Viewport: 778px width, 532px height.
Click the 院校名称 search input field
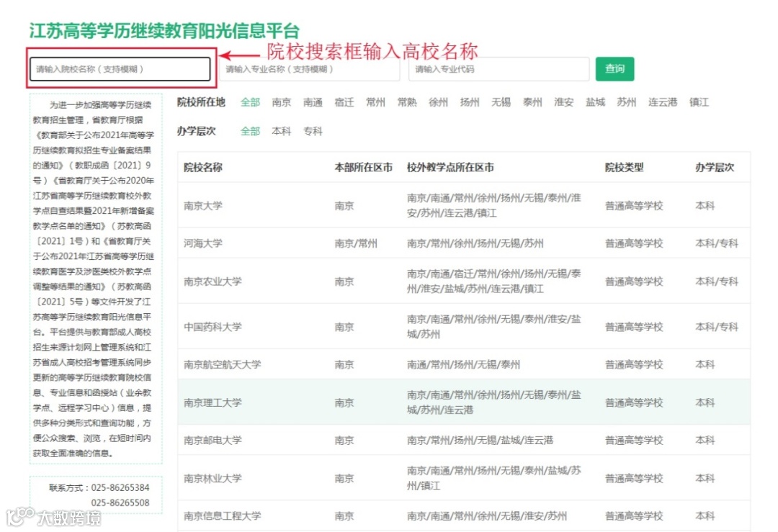pyautogui.click(x=120, y=69)
